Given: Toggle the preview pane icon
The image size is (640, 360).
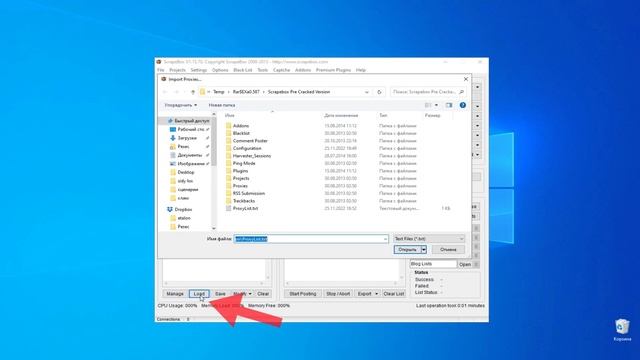Looking at the screenshot, I should pyautogui.click(x=449, y=105).
